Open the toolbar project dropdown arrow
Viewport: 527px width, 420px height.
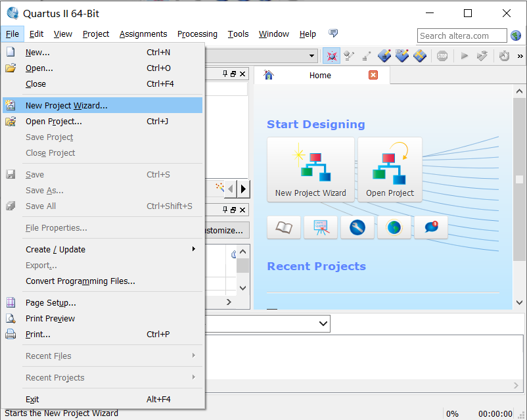coord(311,56)
